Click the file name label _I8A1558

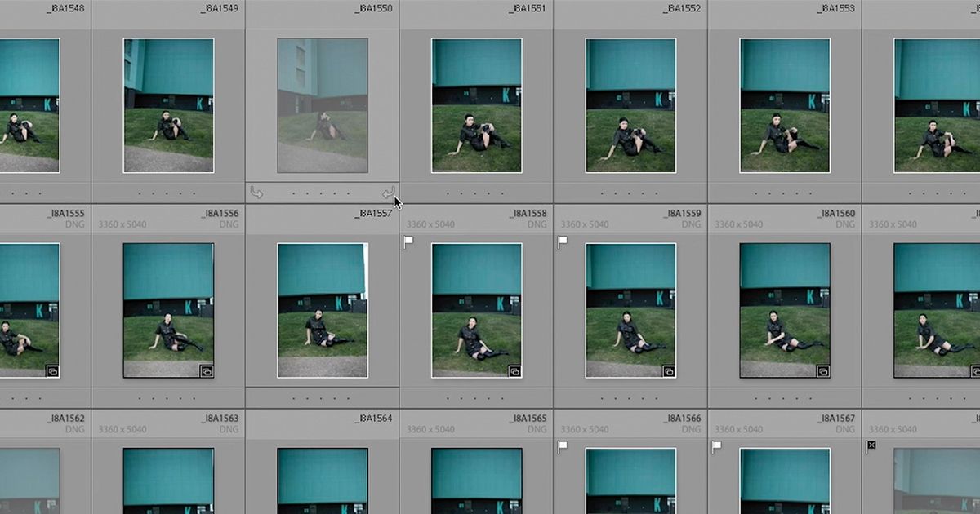[x=528, y=214]
